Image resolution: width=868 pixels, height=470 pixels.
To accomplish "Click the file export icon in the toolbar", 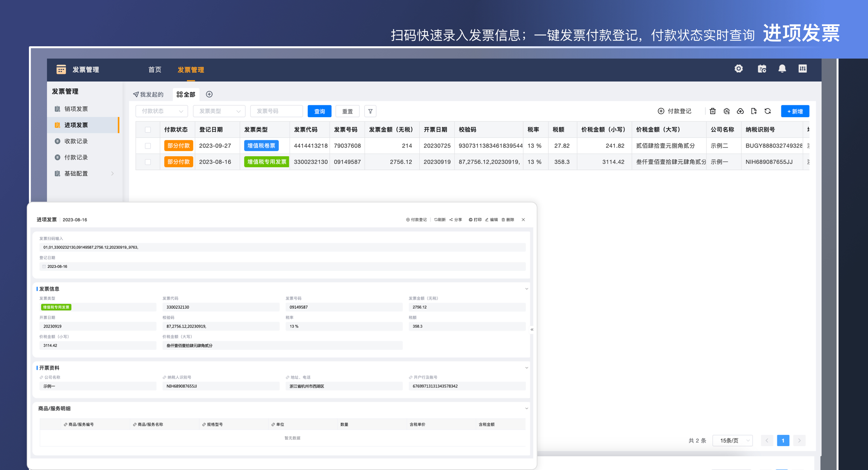I will point(754,111).
